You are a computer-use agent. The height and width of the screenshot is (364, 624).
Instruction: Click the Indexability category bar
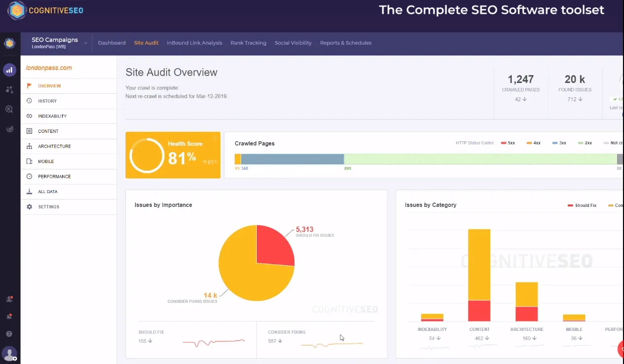pos(432,318)
